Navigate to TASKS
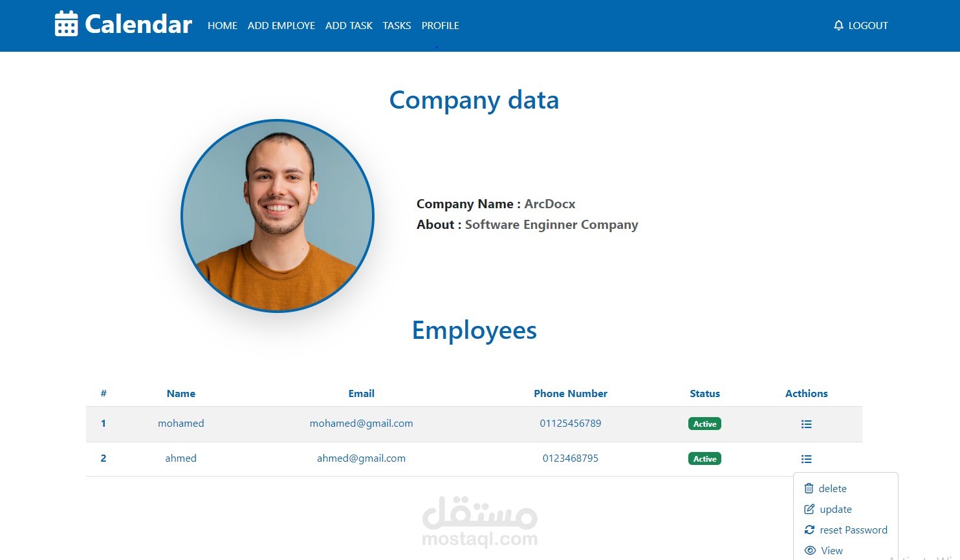960x560 pixels. 397,26
